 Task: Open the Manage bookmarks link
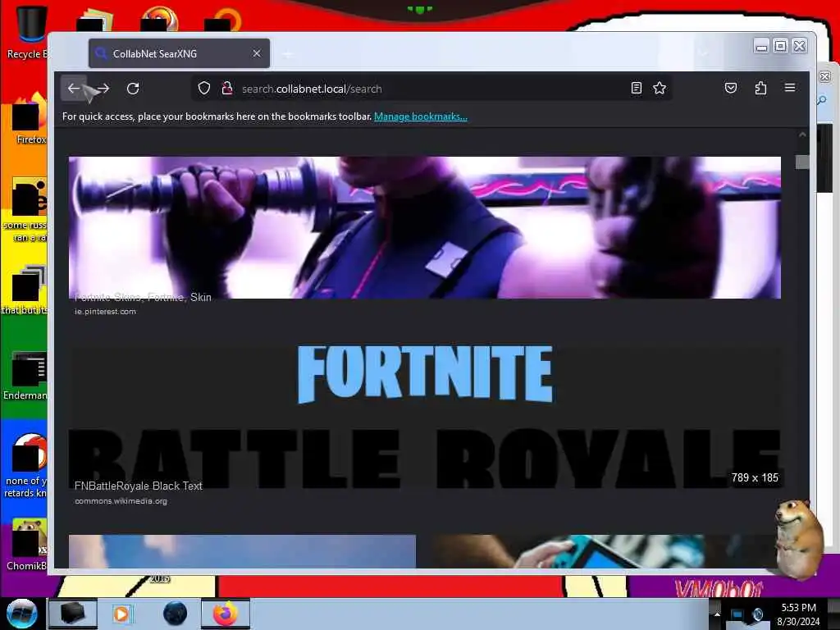tap(421, 116)
